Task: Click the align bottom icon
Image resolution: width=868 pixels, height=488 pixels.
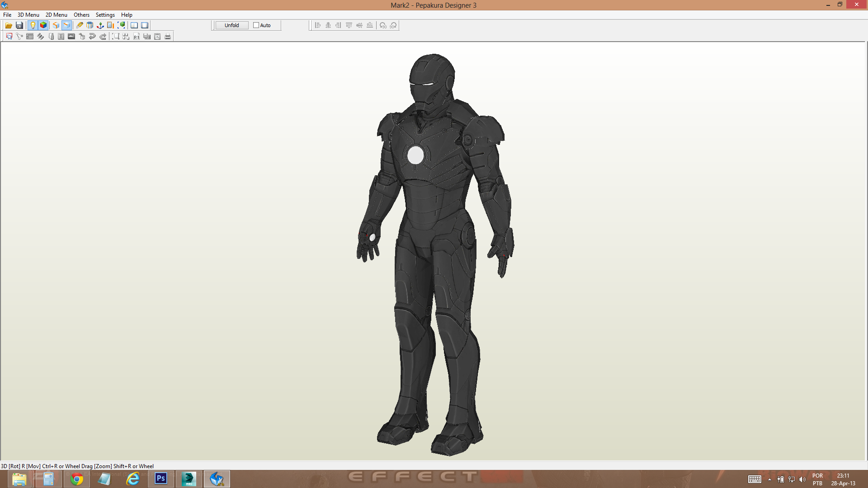Action: (x=370, y=25)
